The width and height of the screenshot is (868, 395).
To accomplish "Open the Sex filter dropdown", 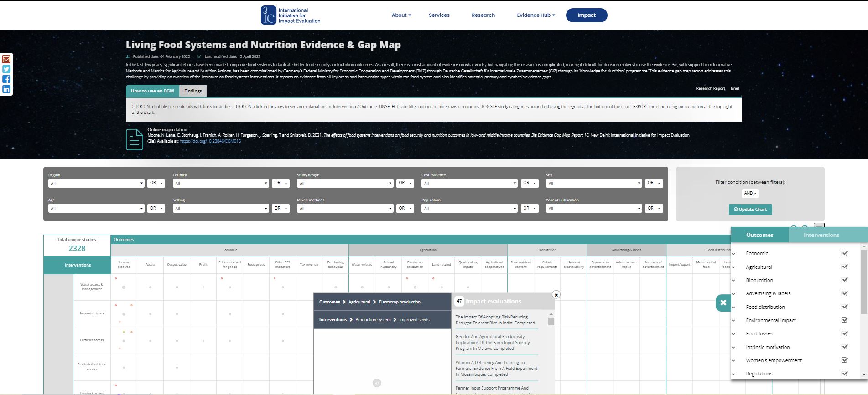I will [x=594, y=183].
